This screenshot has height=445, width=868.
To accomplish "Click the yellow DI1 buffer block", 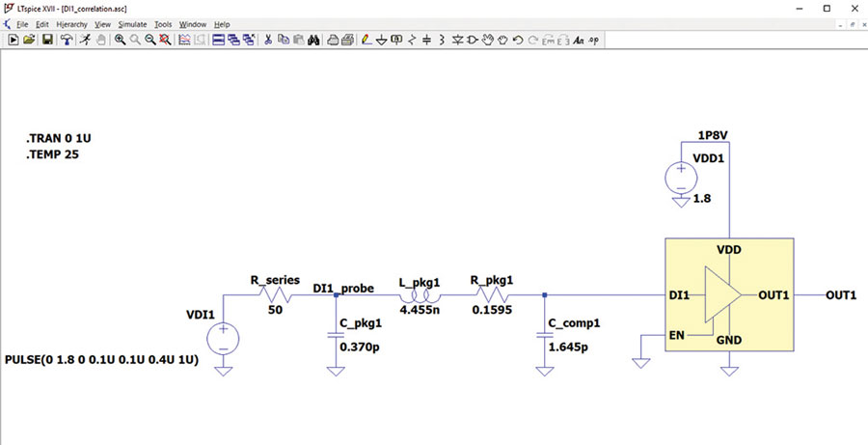I will [730, 294].
